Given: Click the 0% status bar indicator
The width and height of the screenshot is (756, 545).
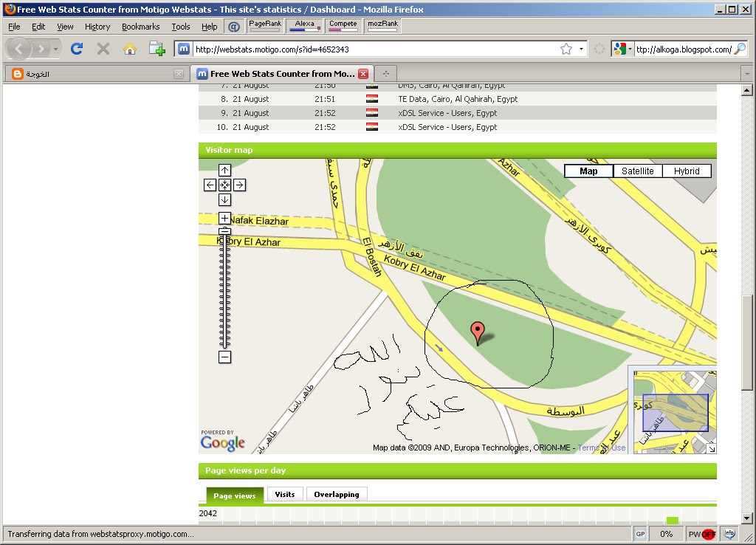Looking at the screenshot, I should 667,534.
